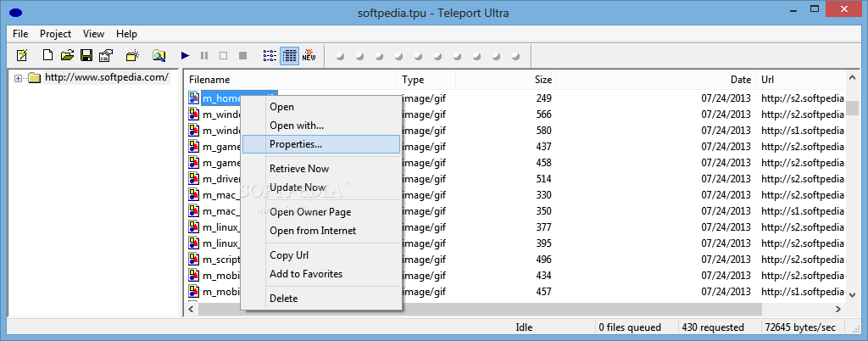This screenshot has height=341, width=868.
Task: Start the project with the play button
Action: pos(186,55)
